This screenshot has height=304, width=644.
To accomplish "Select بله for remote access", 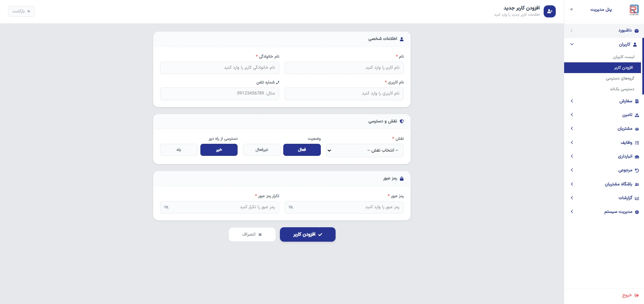I will click(x=179, y=150).
